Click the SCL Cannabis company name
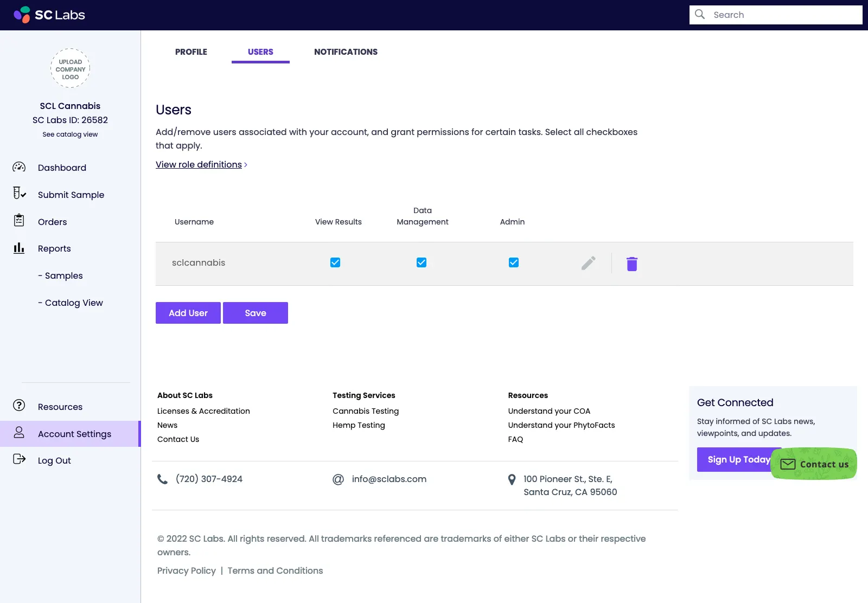868x603 pixels. coord(70,106)
